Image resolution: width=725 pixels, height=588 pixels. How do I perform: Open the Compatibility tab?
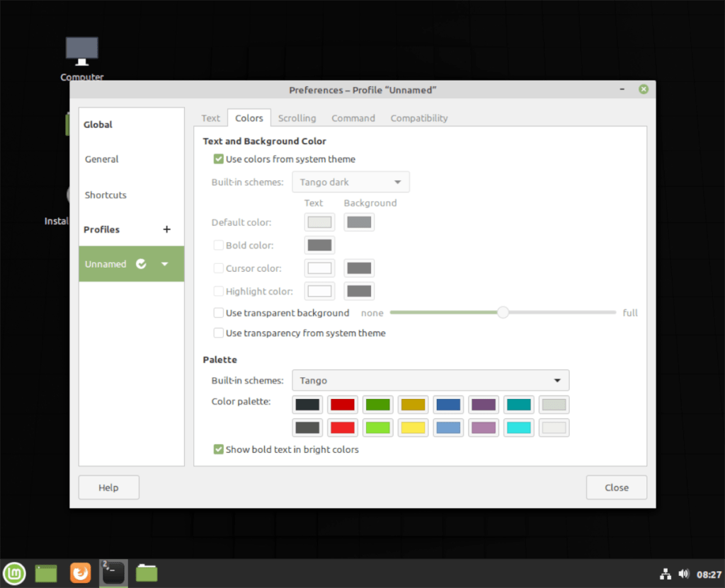click(x=418, y=118)
